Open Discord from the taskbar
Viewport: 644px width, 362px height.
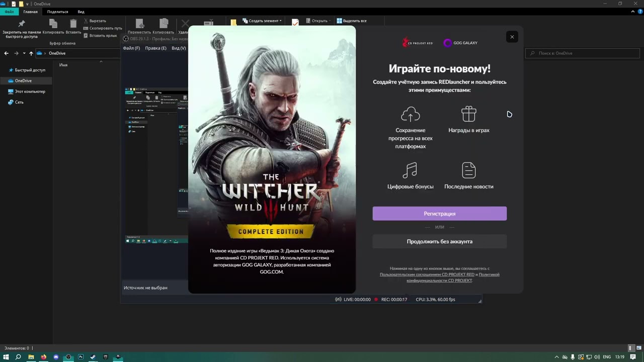(56, 357)
